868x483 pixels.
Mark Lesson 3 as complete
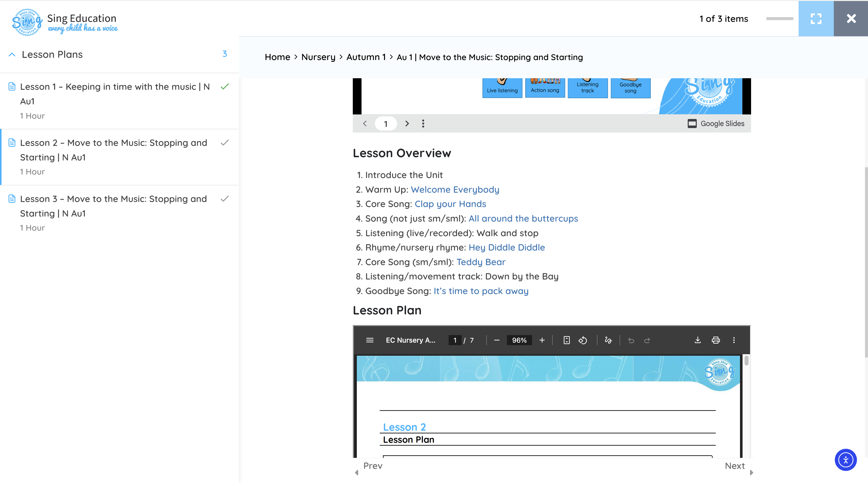[225, 199]
